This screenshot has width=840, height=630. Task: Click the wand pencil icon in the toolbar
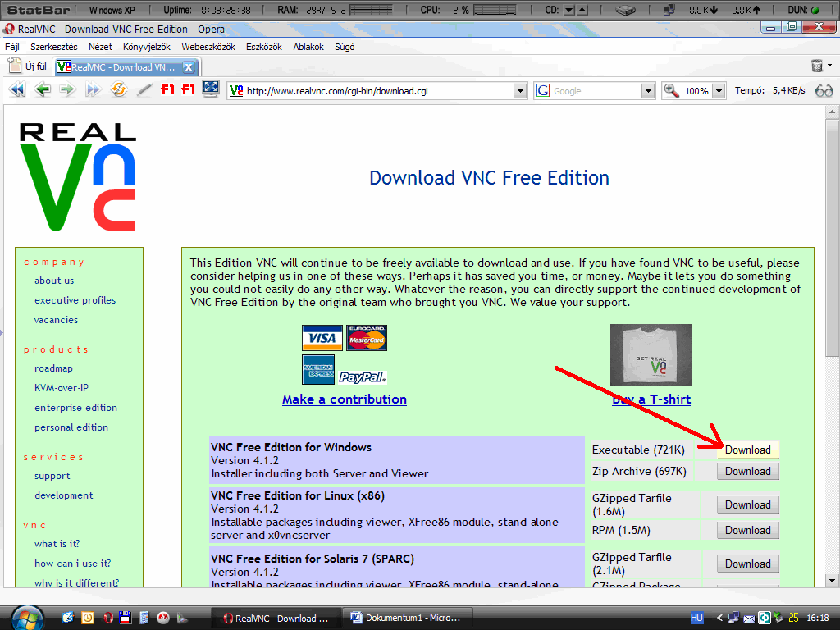click(x=144, y=90)
